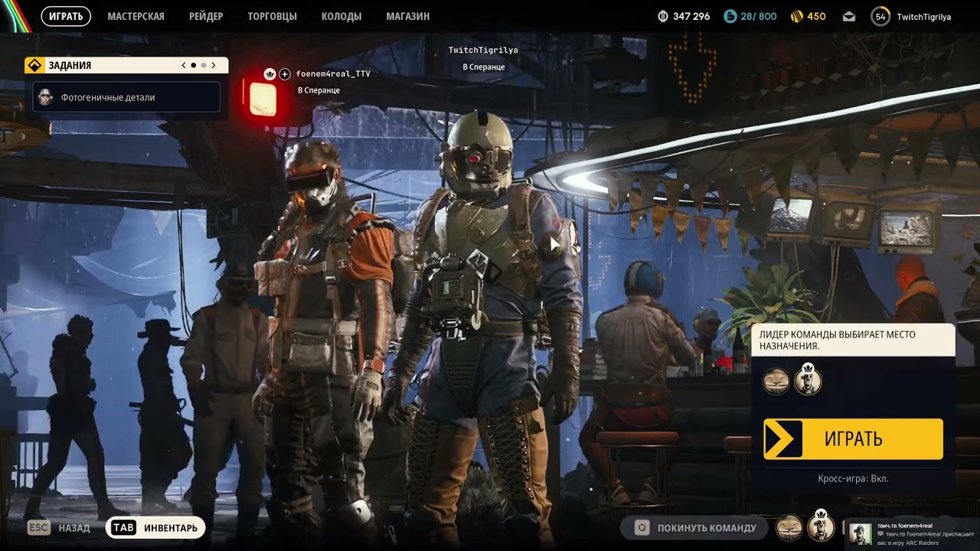The image size is (980, 551).
Task: Click the trader portrait on Фотогеничные детали quest
Action: coord(45,97)
